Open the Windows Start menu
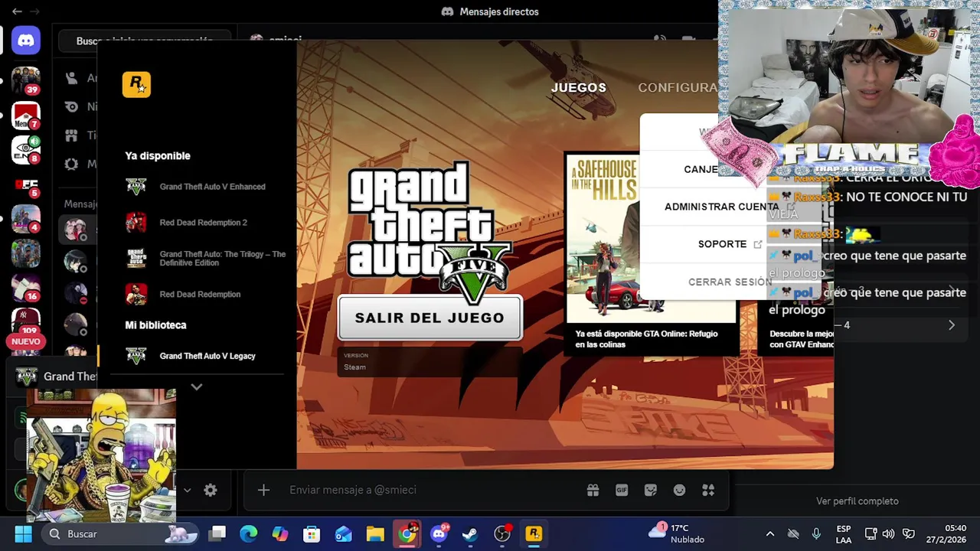 (x=23, y=534)
